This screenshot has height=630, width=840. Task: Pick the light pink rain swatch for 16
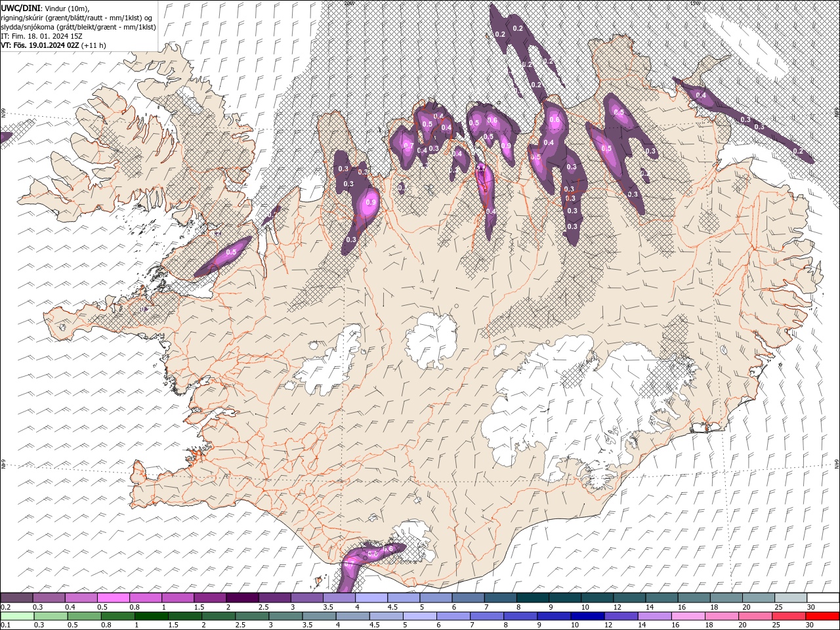click(688, 616)
